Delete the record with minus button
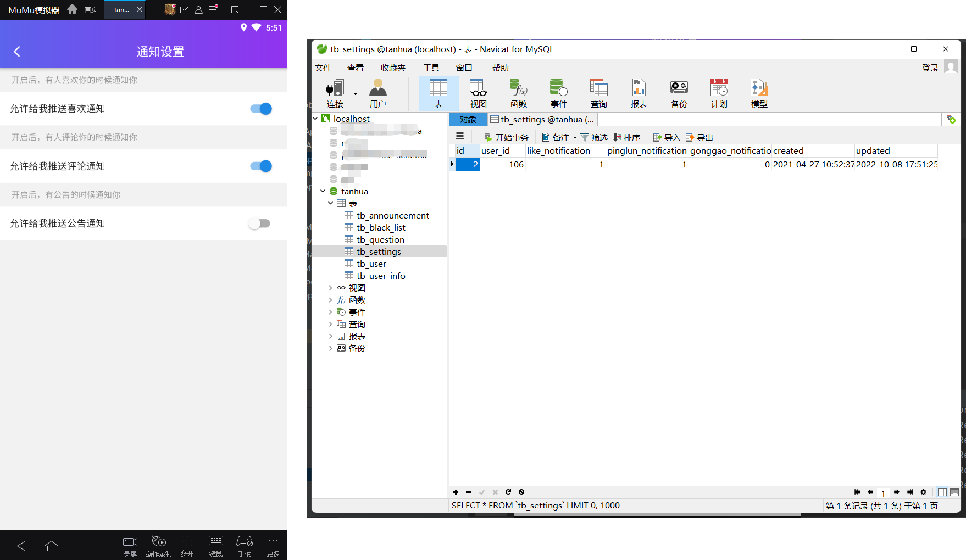Image resolution: width=966 pixels, height=560 pixels. [x=469, y=492]
